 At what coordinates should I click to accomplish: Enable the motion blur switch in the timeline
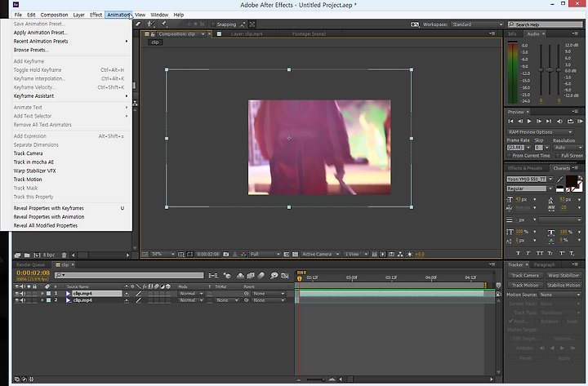(x=261, y=276)
